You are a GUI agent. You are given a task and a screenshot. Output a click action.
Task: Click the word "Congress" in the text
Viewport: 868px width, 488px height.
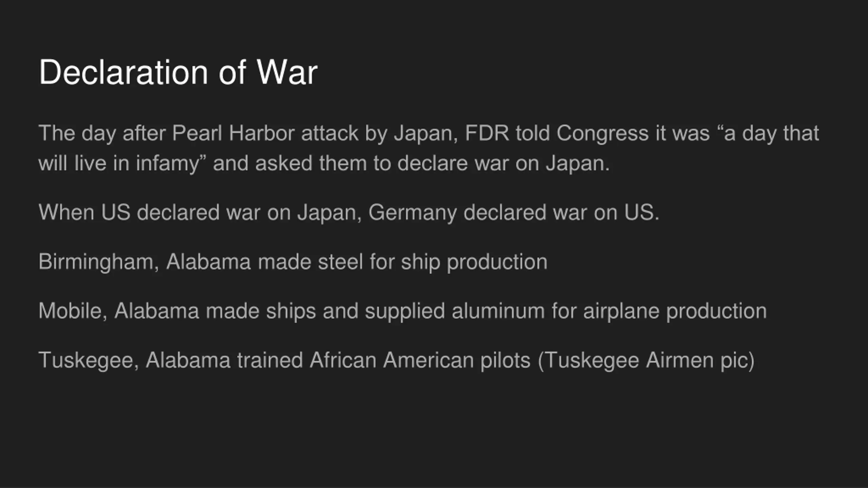[603, 134]
